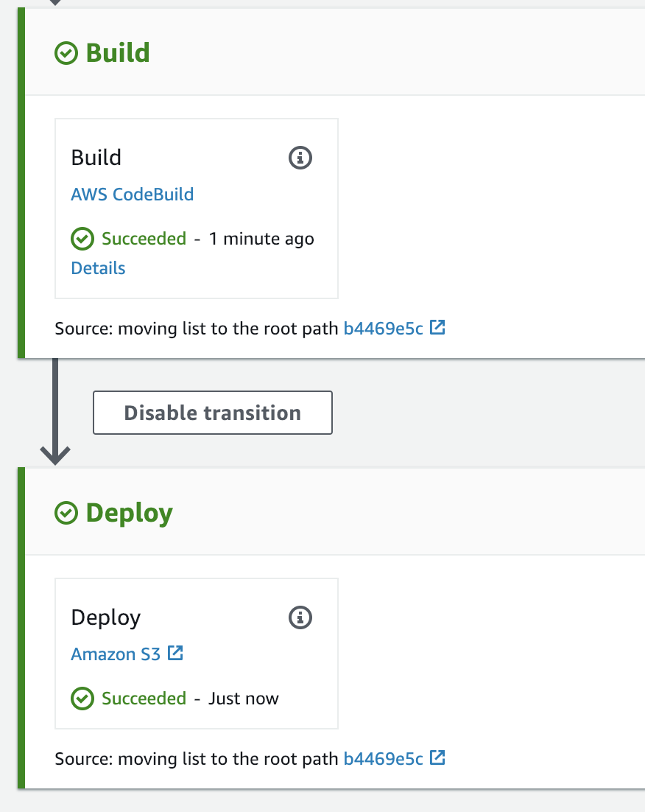Open the Amazon S3 provider link
The width and height of the screenshot is (645, 812).
click(x=116, y=654)
